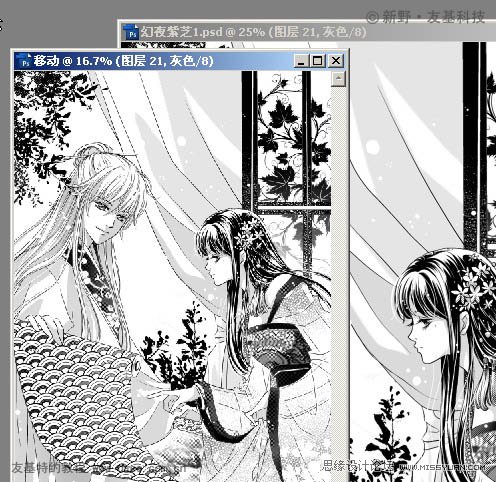Image resolution: width=496 pixels, height=482 pixels.
Task: Click the canvas image in 移动 window
Action: (173, 276)
